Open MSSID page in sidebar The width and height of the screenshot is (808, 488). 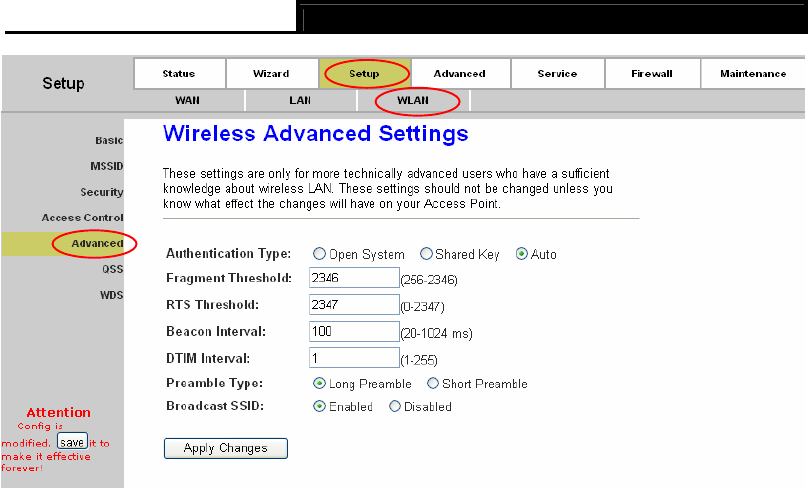pyautogui.click(x=106, y=166)
